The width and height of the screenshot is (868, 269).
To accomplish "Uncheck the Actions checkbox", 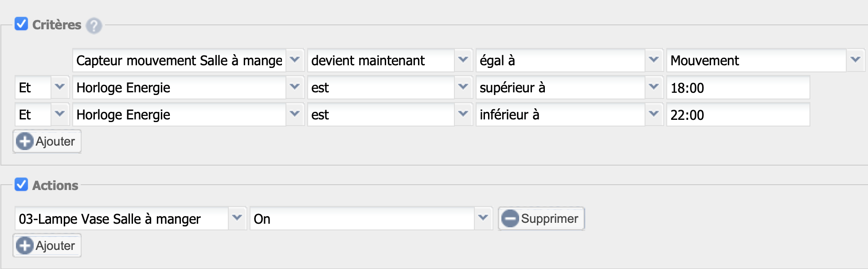I will [x=21, y=184].
